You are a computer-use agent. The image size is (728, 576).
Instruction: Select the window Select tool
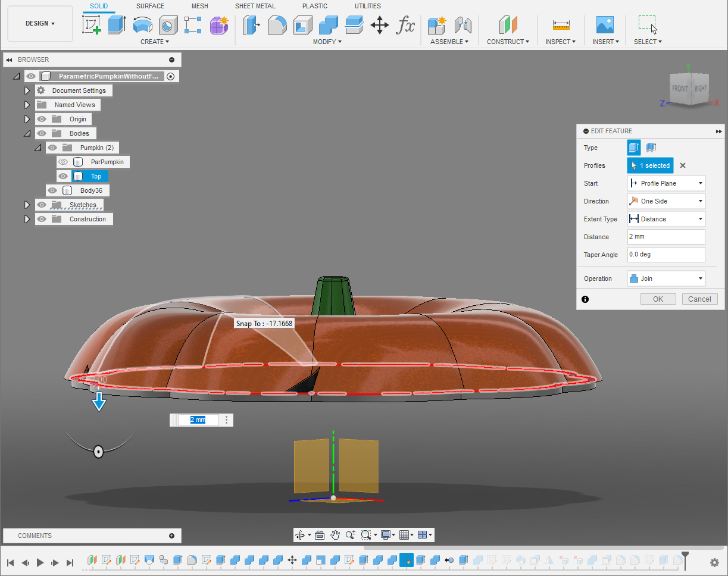(648, 25)
